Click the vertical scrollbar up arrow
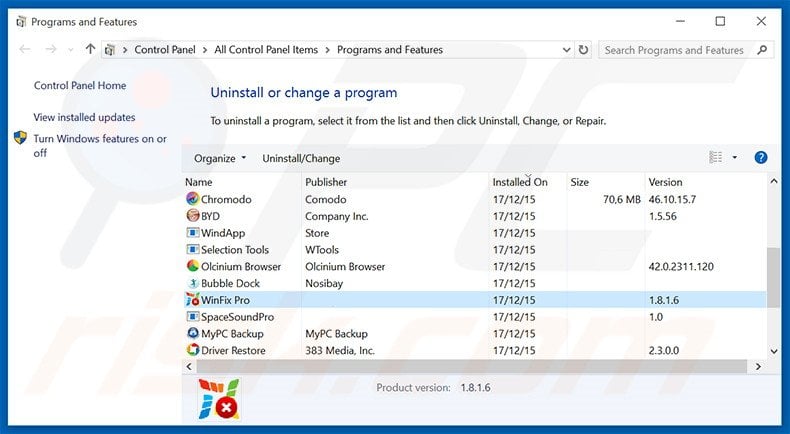 coord(774,181)
